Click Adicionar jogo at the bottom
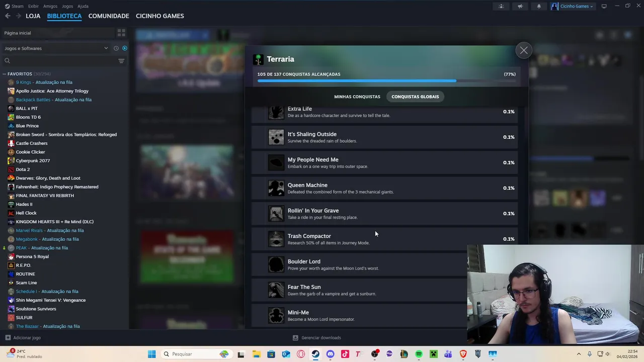The image size is (644, 362). [x=23, y=338]
